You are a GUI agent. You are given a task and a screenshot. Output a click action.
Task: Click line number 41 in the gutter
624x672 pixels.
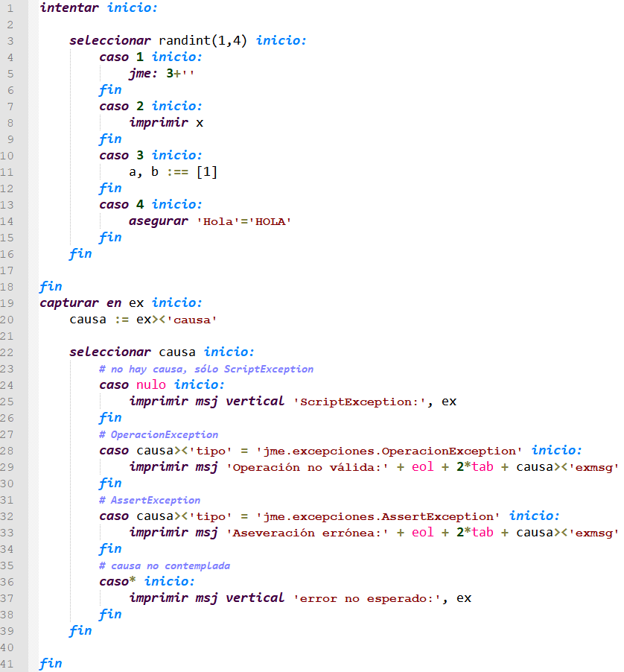(x=7, y=664)
